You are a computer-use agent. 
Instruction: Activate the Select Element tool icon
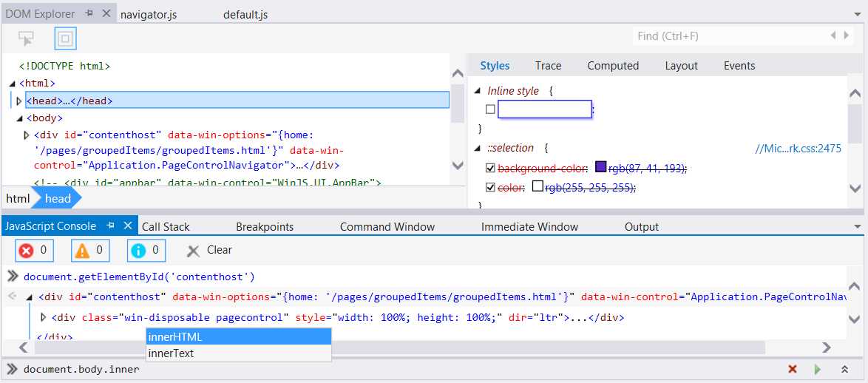coord(26,38)
